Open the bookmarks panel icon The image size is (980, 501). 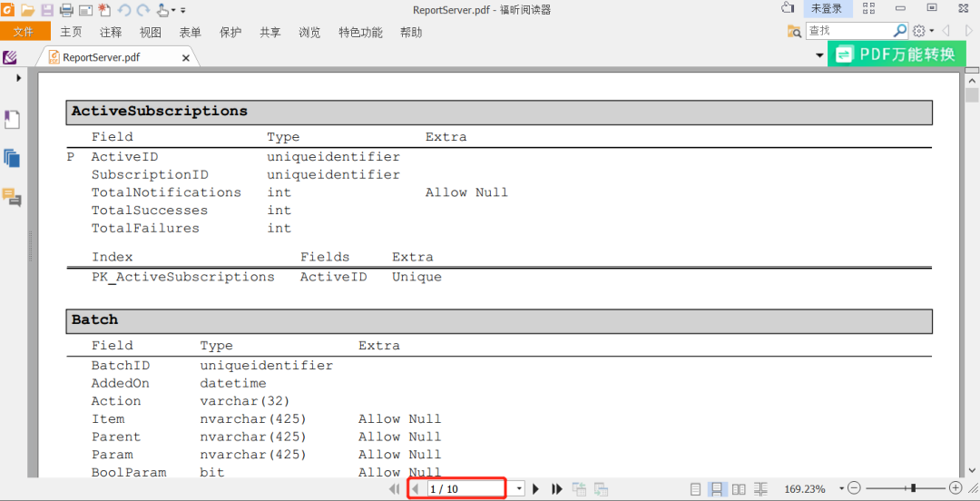pyautogui.click(x=13, y=120)
